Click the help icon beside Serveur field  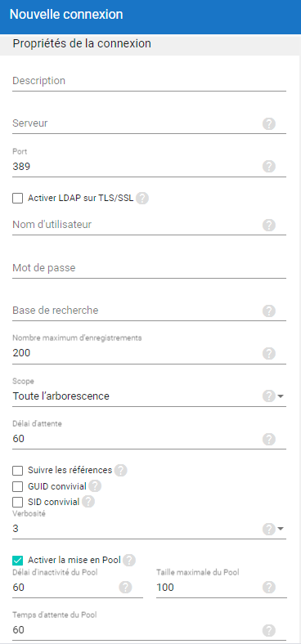tap(268, 123)
